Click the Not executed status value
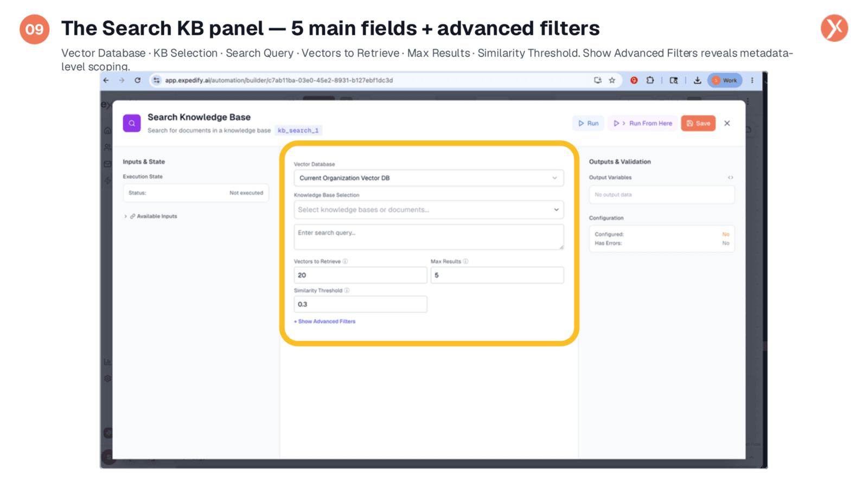 click(246, 193)
